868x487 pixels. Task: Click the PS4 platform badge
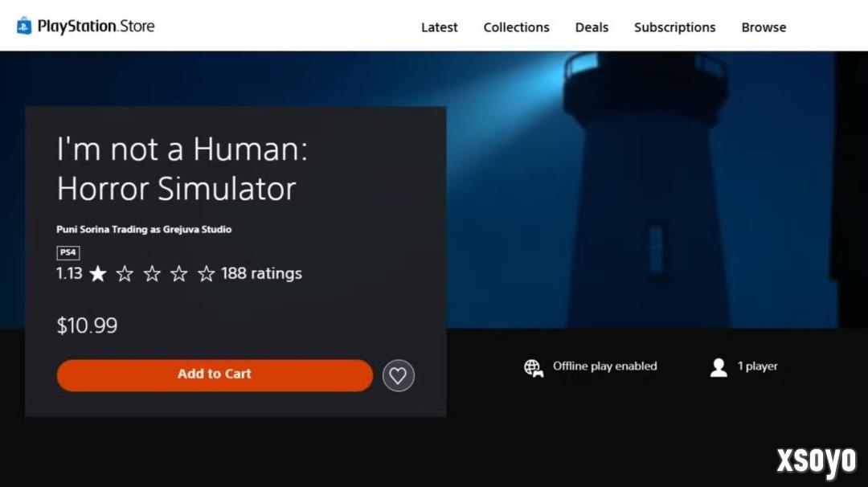point(68,252)
